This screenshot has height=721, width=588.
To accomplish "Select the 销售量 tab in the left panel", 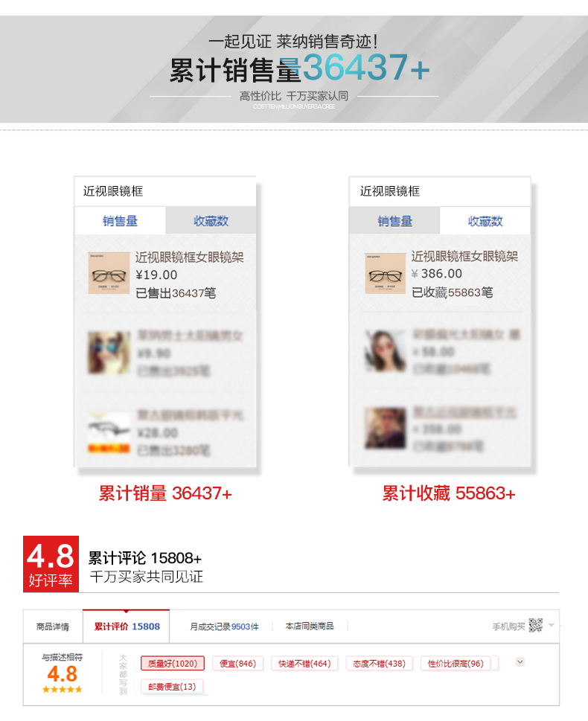I will point(120,221).
